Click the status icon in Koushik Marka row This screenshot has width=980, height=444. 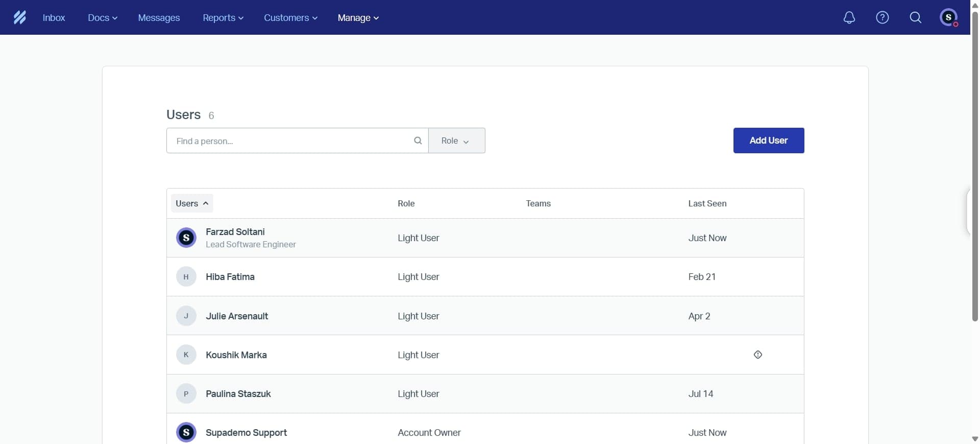pos(757,355)
